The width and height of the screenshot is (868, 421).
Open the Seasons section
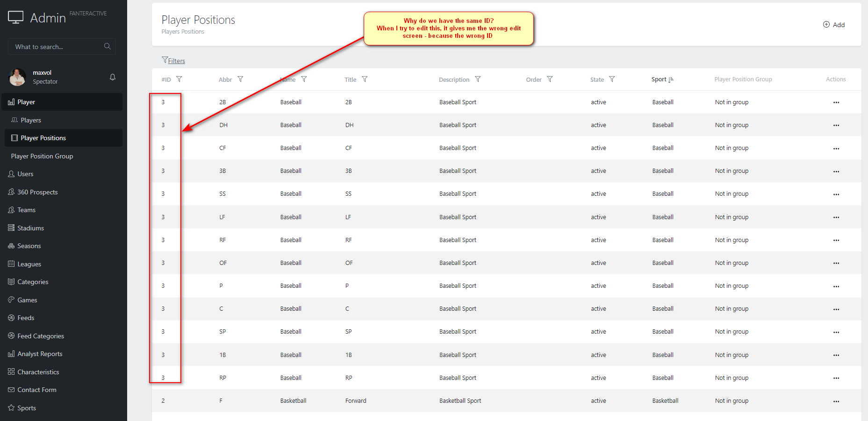[62, 246]
